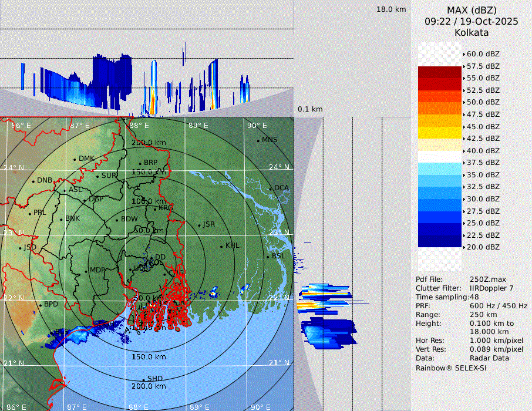Select the SHD station marker
This screenshot has height=411, width=532.
(143, 379)
